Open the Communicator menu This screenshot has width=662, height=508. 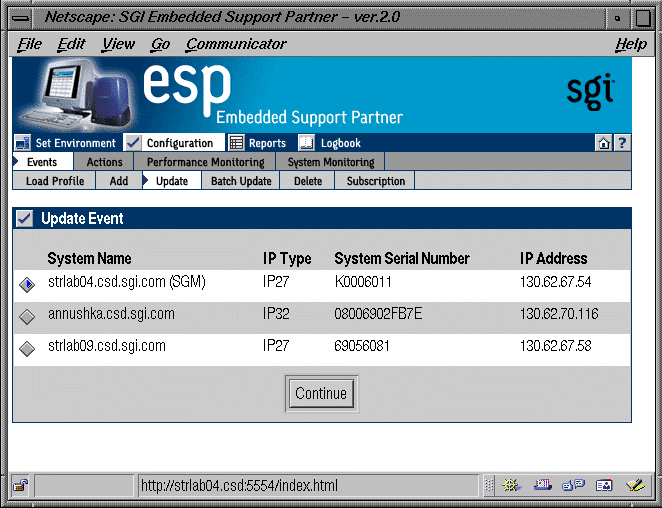(236, 44)
